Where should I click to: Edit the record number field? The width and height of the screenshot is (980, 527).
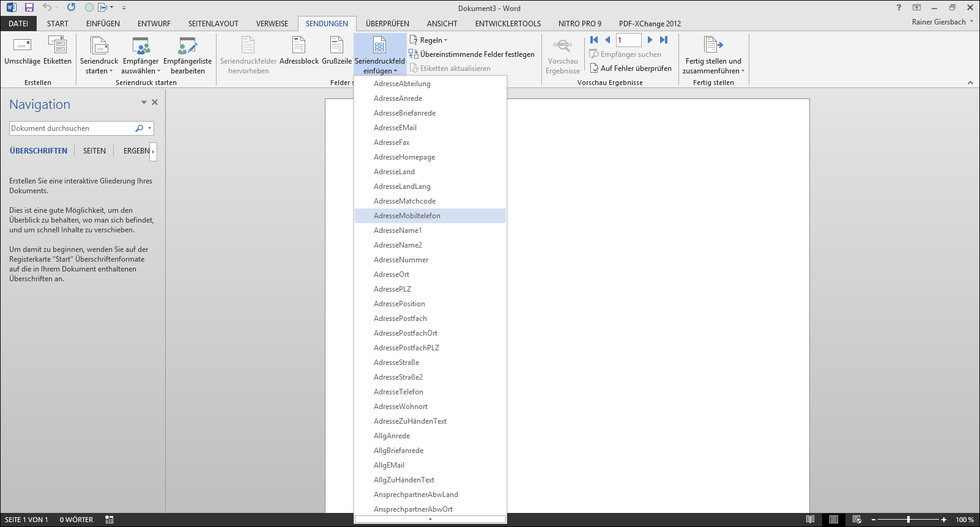628,40
